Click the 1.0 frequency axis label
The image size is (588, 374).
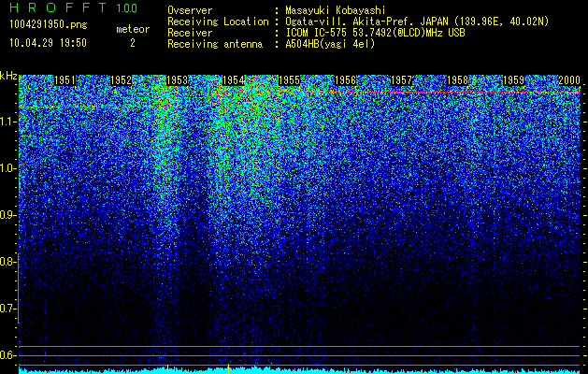[x=8, y=168]
